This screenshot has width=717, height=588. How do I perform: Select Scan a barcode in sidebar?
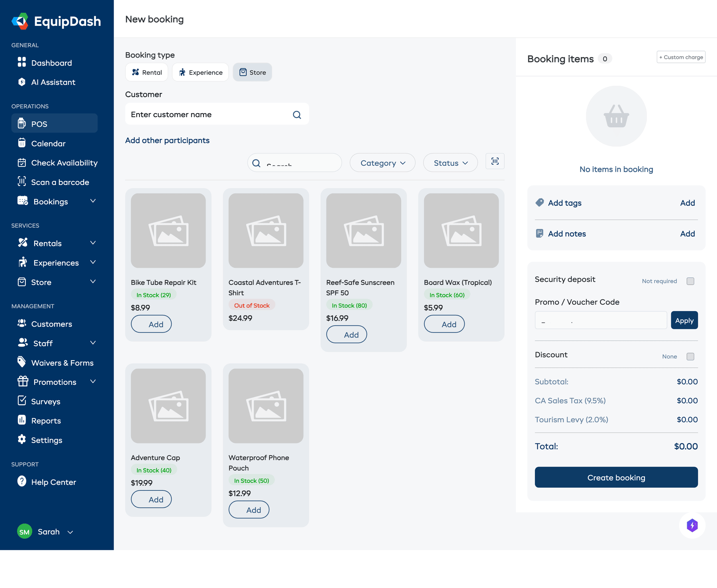(x=60, y=182)
